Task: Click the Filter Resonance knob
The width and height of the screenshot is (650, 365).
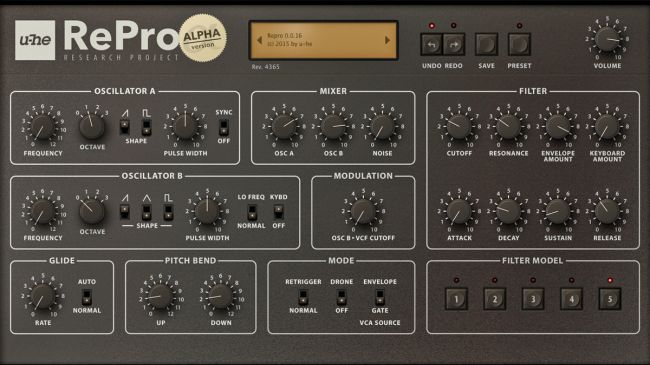Action: (x=509, y=127)
